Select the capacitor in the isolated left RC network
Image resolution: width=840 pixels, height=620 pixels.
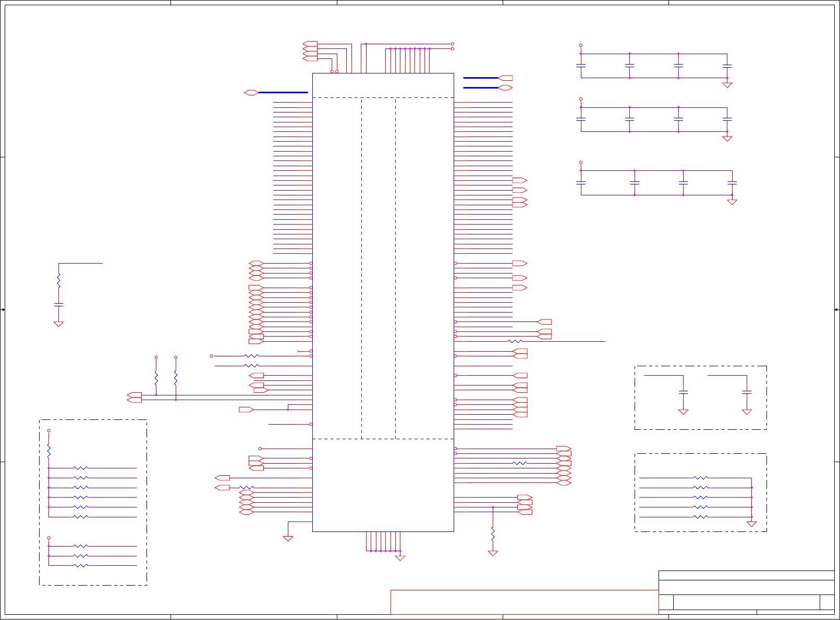[59, 304]
